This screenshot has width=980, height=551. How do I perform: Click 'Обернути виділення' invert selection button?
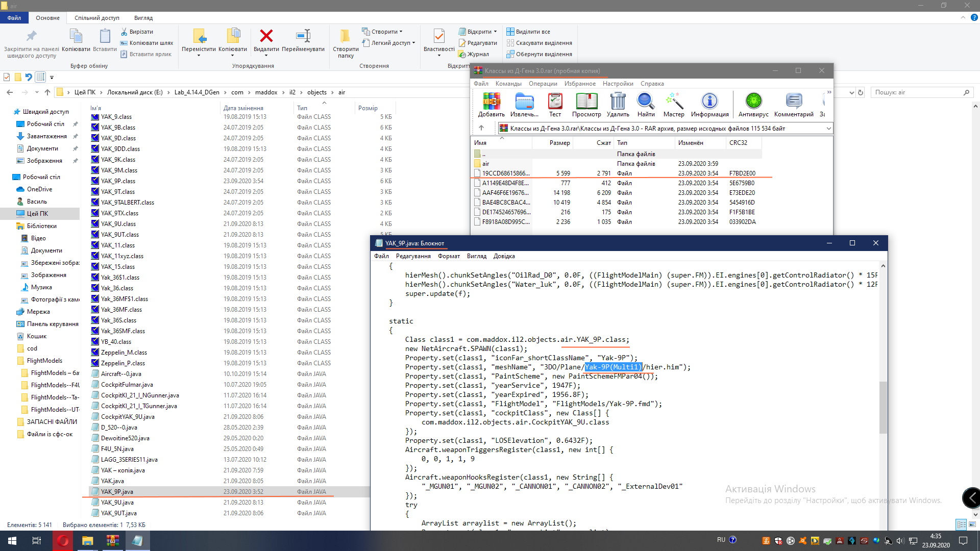(543, 54)
